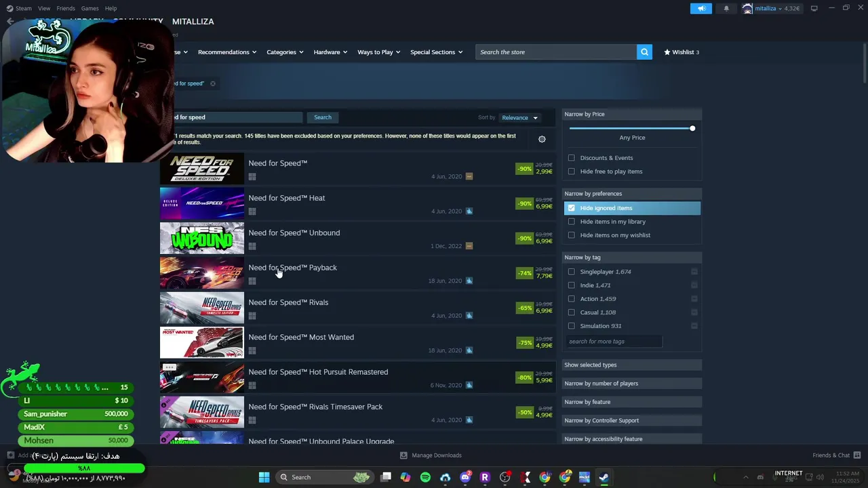Expand Narrow by feature section
The width and height of the screenshot is (868, 488).
point(632,402)
